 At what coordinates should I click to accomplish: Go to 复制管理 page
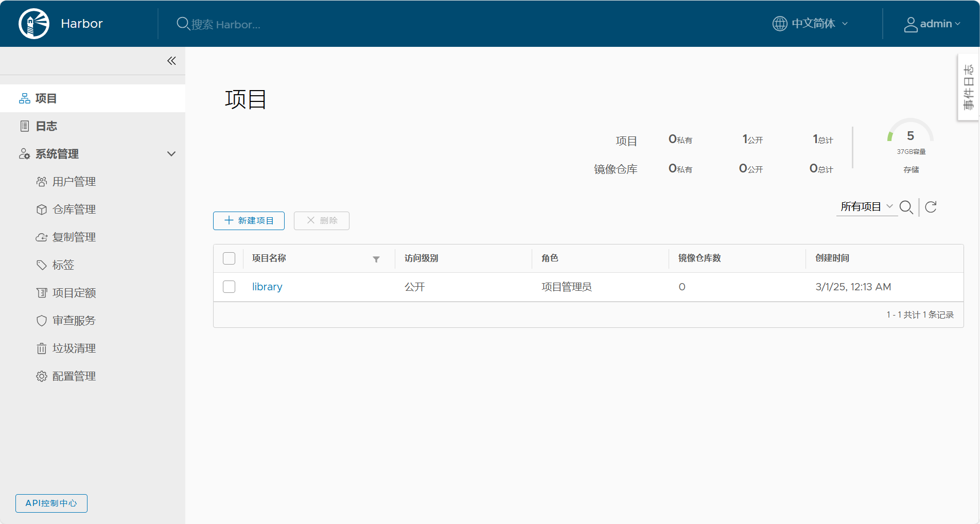click(74, 237)
